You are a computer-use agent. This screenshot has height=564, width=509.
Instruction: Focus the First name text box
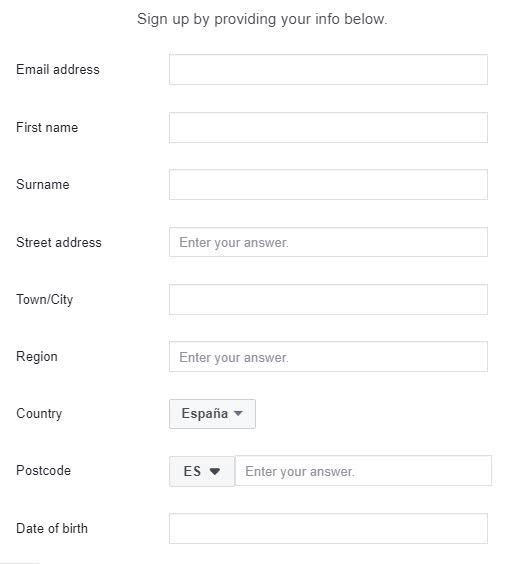(328, 127)
